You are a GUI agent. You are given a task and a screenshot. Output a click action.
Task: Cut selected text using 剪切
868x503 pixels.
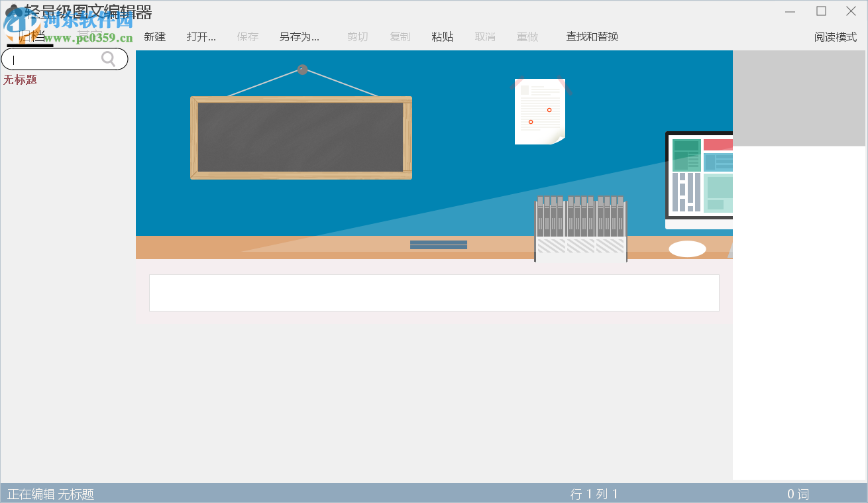357,36
